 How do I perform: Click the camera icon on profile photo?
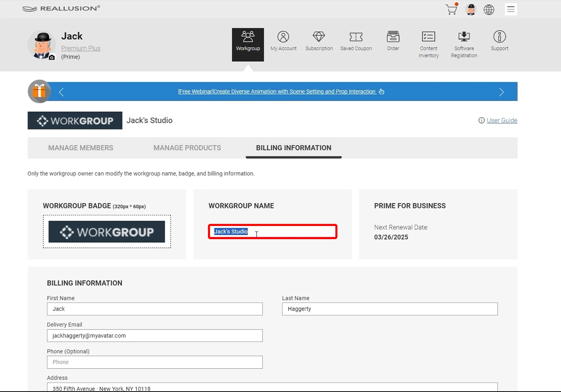click(x=52, y=58)
